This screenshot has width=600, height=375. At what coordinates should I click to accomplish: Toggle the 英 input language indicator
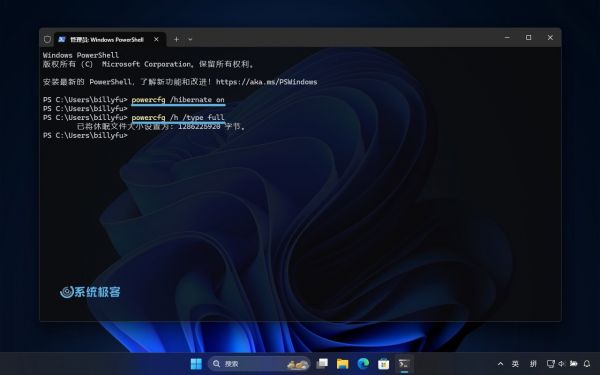(515, 364)
